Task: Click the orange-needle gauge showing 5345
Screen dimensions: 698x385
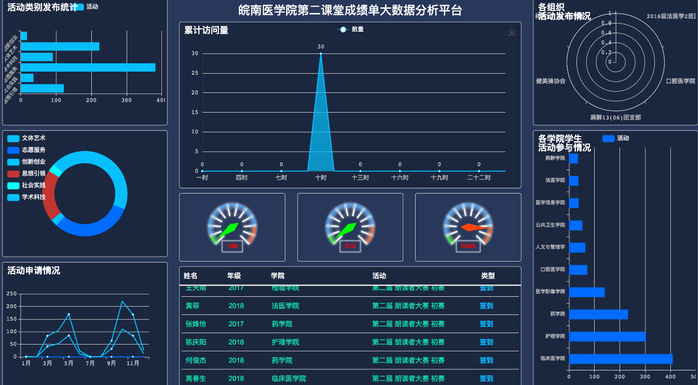Action: pyautogui.click(x=468, y=227)
